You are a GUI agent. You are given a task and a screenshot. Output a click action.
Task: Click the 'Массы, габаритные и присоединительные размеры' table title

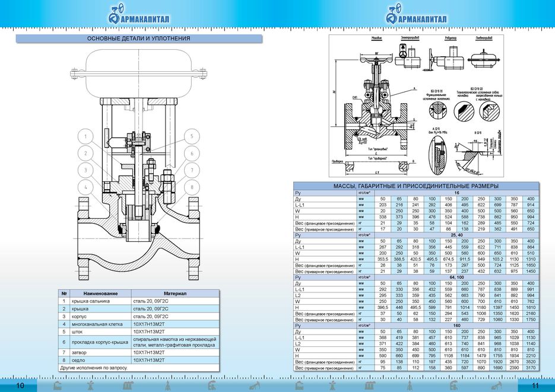(x=416, y=186)
